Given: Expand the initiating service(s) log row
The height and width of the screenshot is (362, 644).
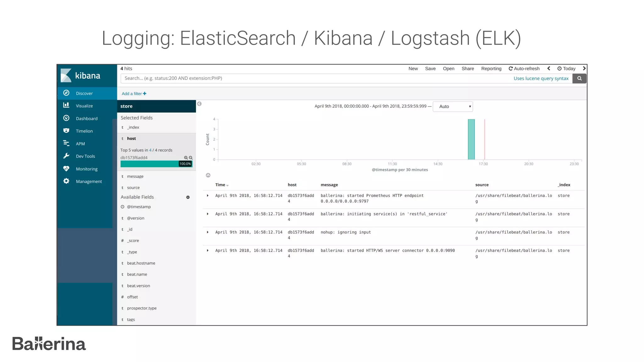Looking at the screenshot, I should pos(208,214).
